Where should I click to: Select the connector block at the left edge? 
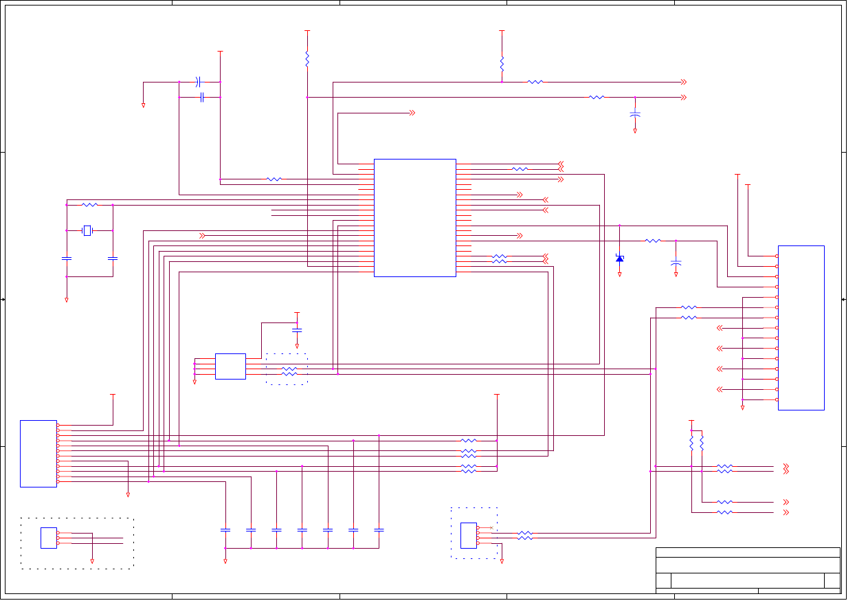(x=38, y=454)
